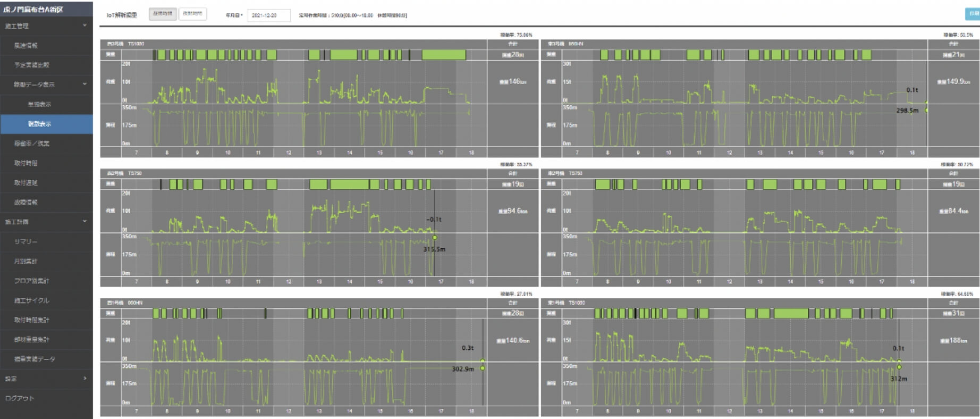This screenshot has width=980, height=419.
Task: Click the ログアウト link
Action: click(x=20, y=398)
